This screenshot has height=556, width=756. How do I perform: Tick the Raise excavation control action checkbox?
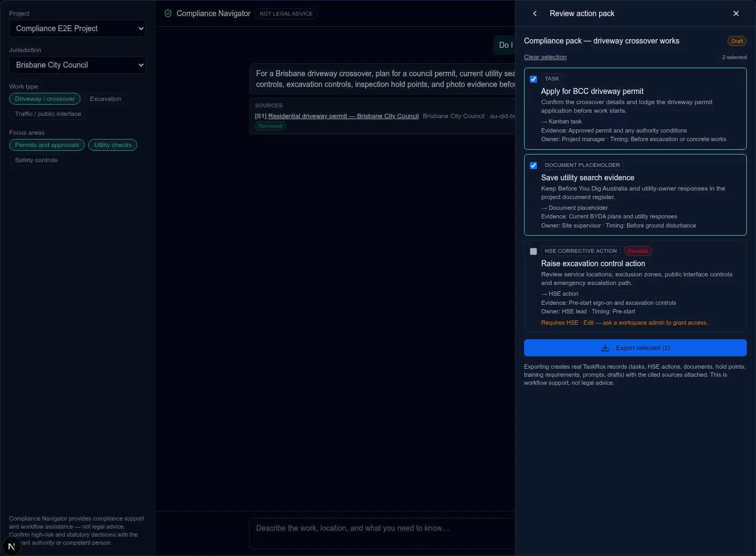click(533, 251)
